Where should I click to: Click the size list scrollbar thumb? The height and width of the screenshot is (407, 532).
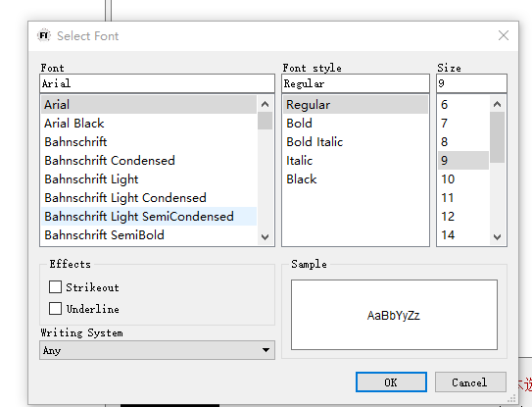click(x=497, y=137)
